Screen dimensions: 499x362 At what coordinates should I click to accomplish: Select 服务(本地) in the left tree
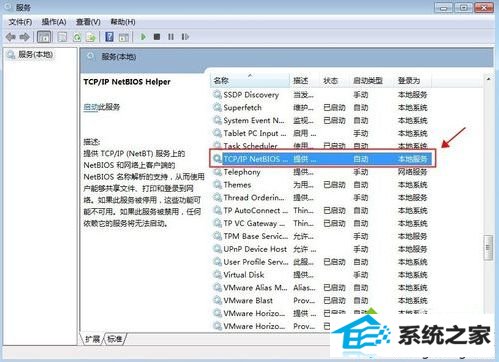[35, 54]
